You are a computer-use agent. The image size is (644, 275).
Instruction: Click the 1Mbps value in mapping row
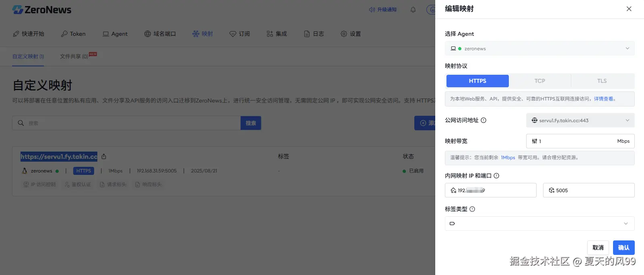115,171
